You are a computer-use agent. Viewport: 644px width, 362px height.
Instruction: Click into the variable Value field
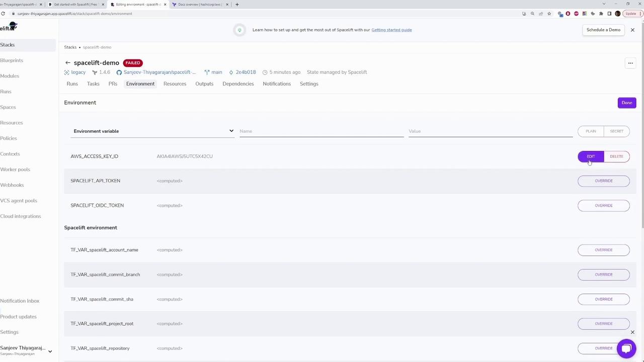click(491, 131)
